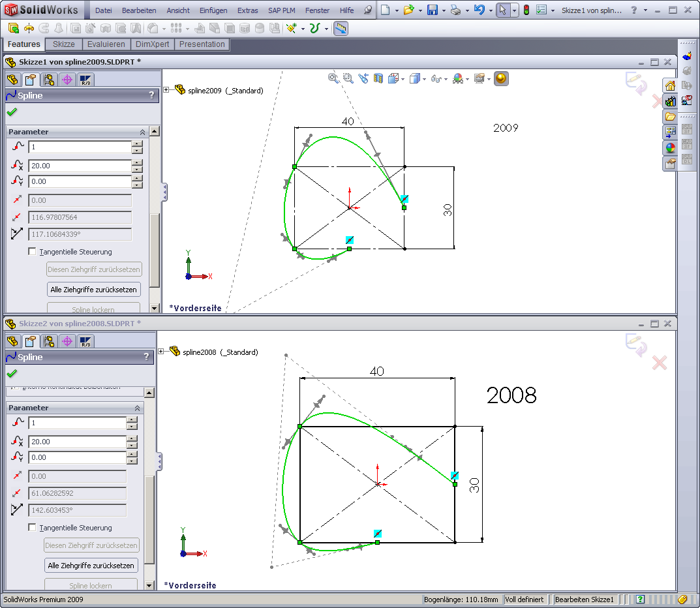Collapse Parameter section in lower panel

pos(137,408)
